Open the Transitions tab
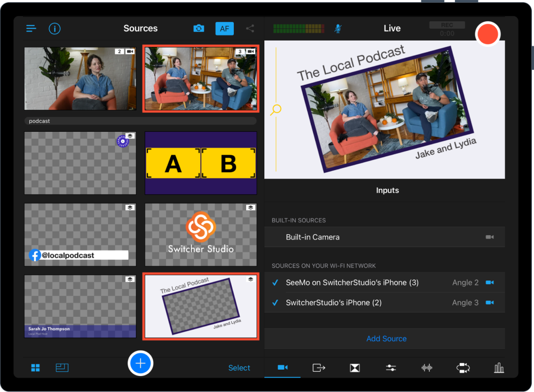The image size is (534, 392). [x=355, y=367]
